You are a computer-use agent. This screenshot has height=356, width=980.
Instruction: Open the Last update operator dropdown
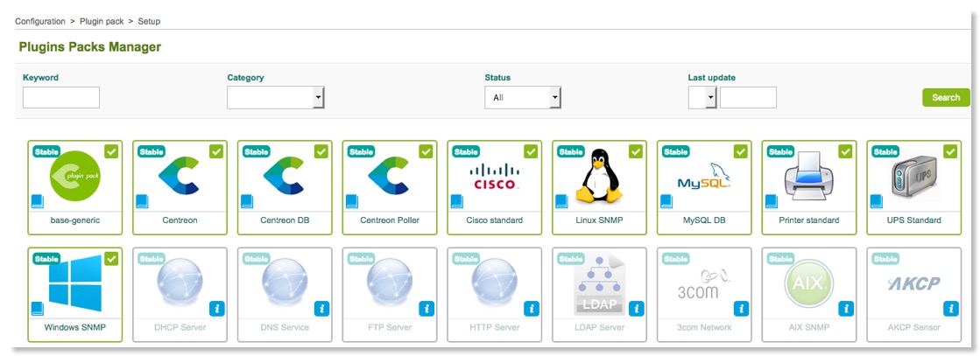coord(702,97)
